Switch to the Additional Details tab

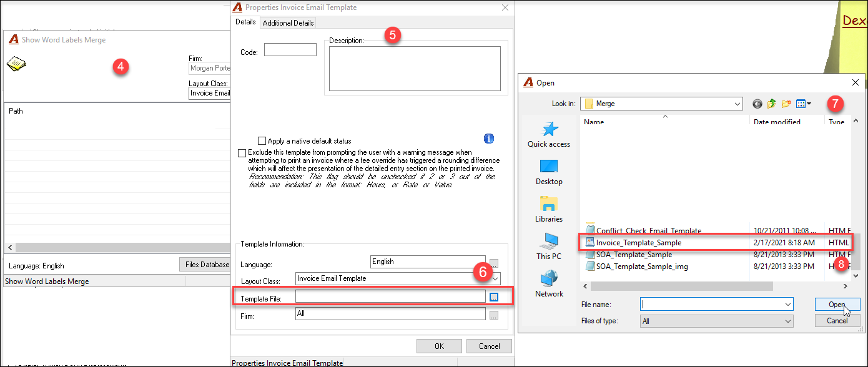click(x=288, y=23)
